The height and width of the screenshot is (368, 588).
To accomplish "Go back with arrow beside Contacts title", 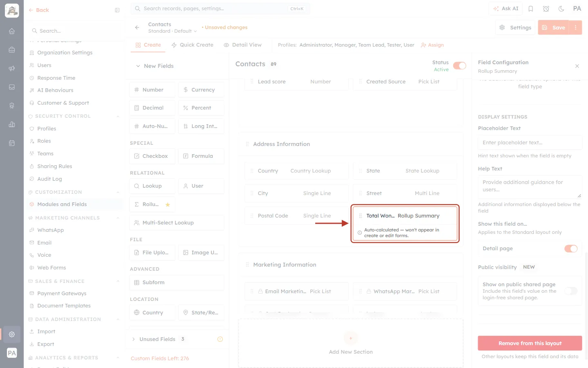I will 137,27.
